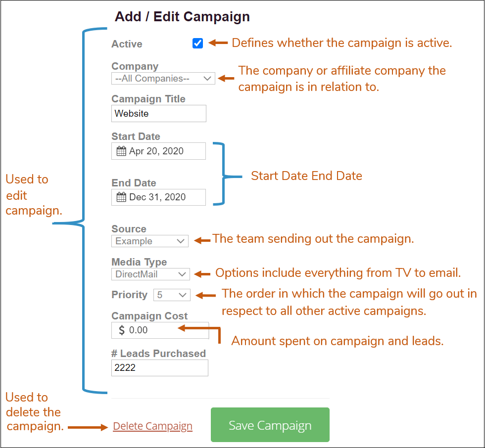Open the Priority selector showing 5
Viewport: 485px width, 448px height.
click(x=172, y=295)
